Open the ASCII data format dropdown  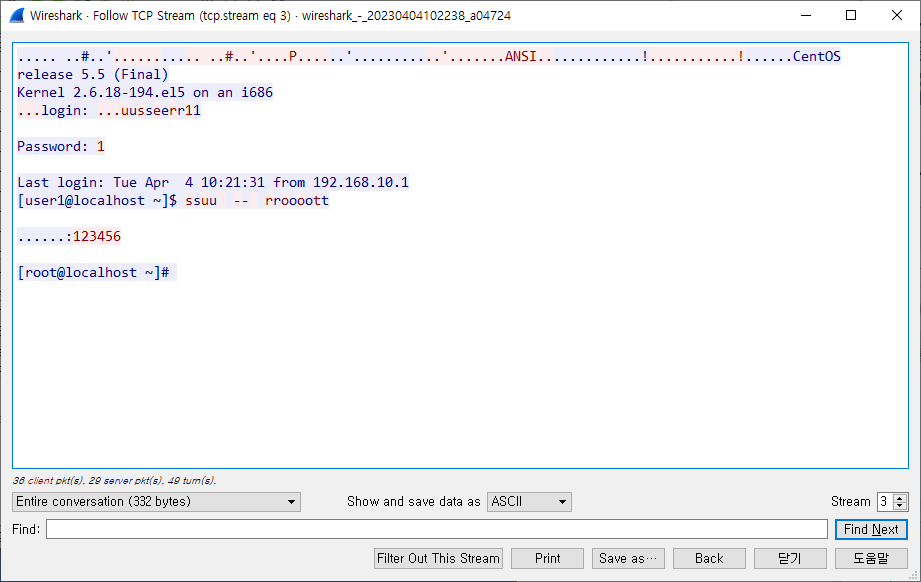pos(529,502)
